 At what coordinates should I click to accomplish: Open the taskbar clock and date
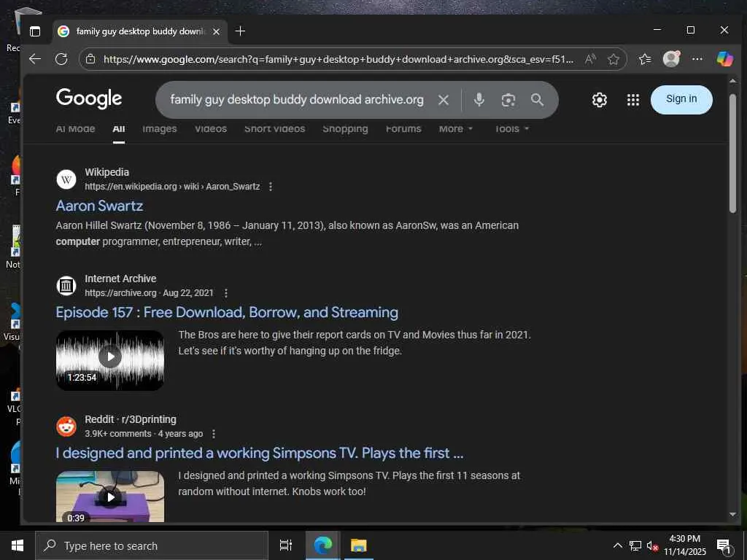point(685,545)
